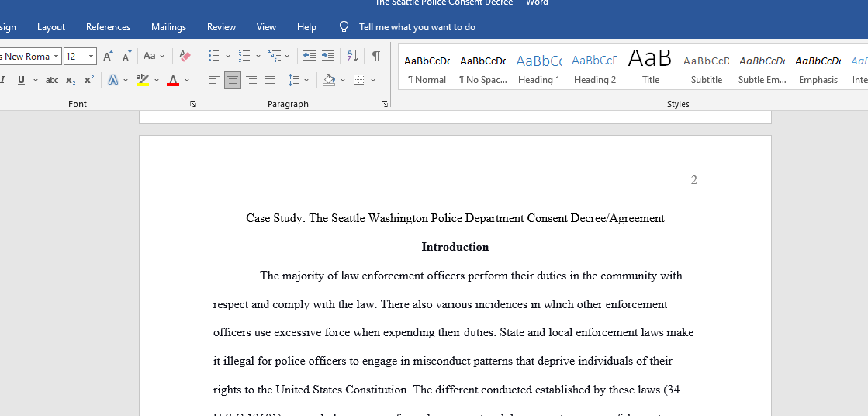Apply Text Effects and Typography
Screen dimensions: 868x416
(x=113, y=80)
